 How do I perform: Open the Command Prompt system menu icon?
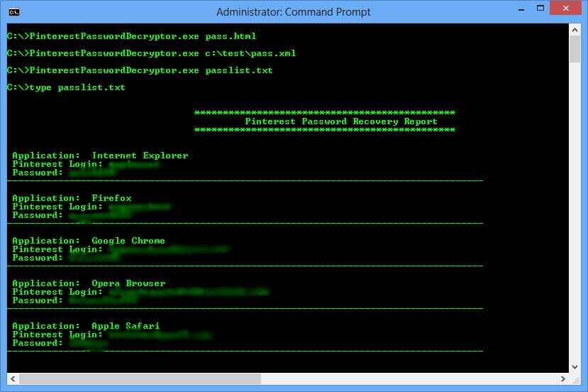[x=13, y=11]
